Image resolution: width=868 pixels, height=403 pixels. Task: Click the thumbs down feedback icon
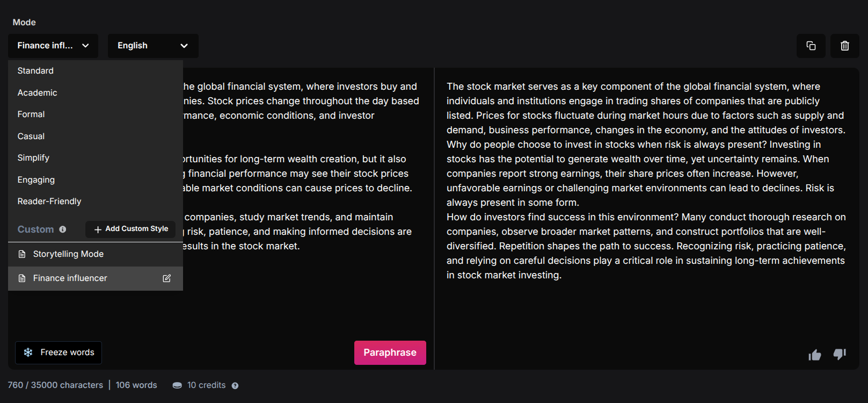(x=840, y=354)
